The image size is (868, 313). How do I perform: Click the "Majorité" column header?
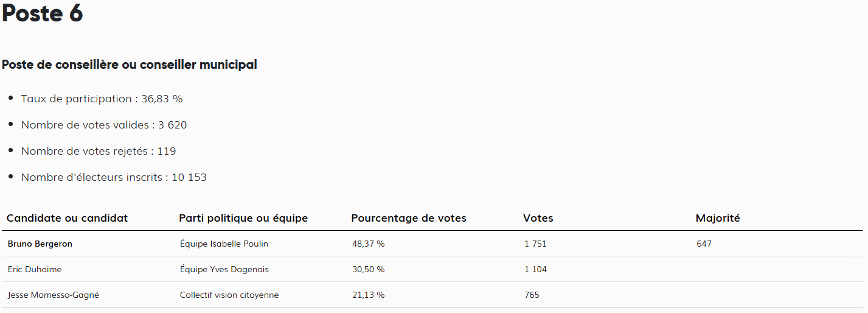pos(718,218)
